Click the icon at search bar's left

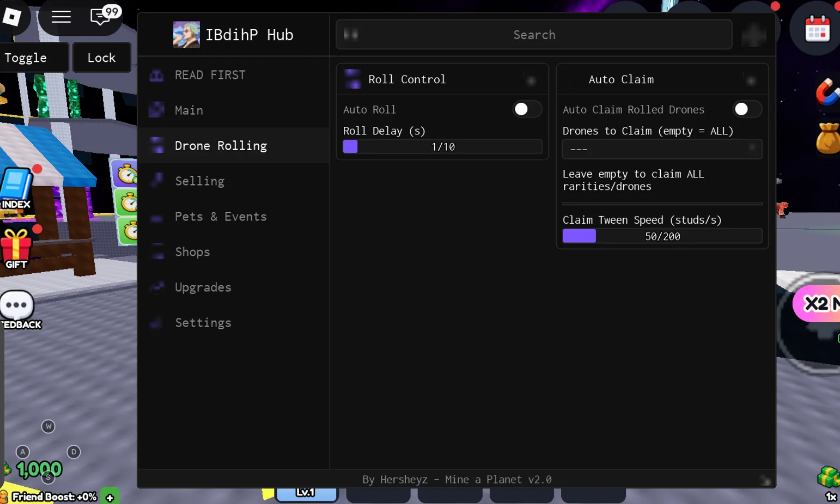(x=350, y=35)
